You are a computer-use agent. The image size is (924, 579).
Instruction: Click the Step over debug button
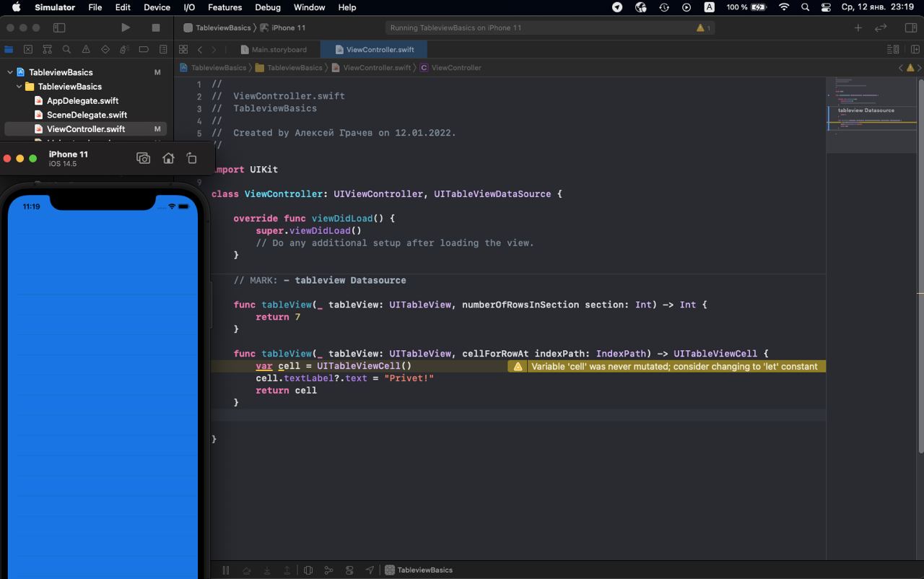tap(246, 570)
